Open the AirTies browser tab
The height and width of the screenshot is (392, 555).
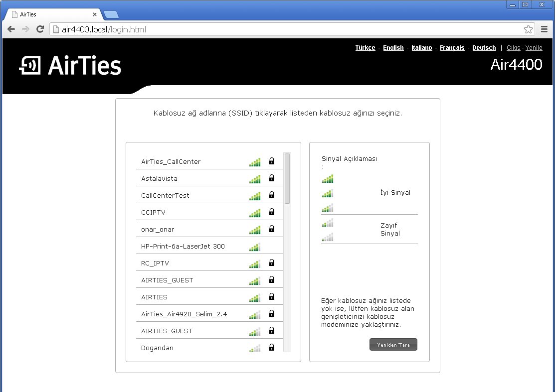(x=50, y=14)
